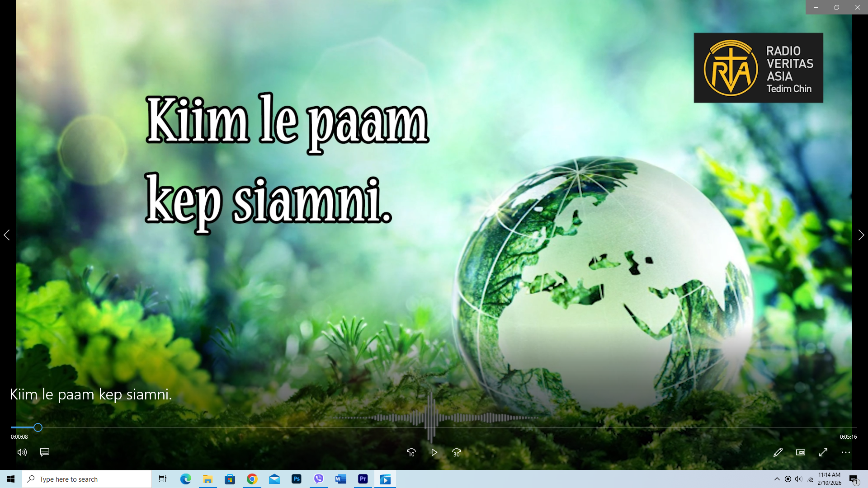Open Task View from the taskbar
868x488 pixels.
click(x=162, y=479)
